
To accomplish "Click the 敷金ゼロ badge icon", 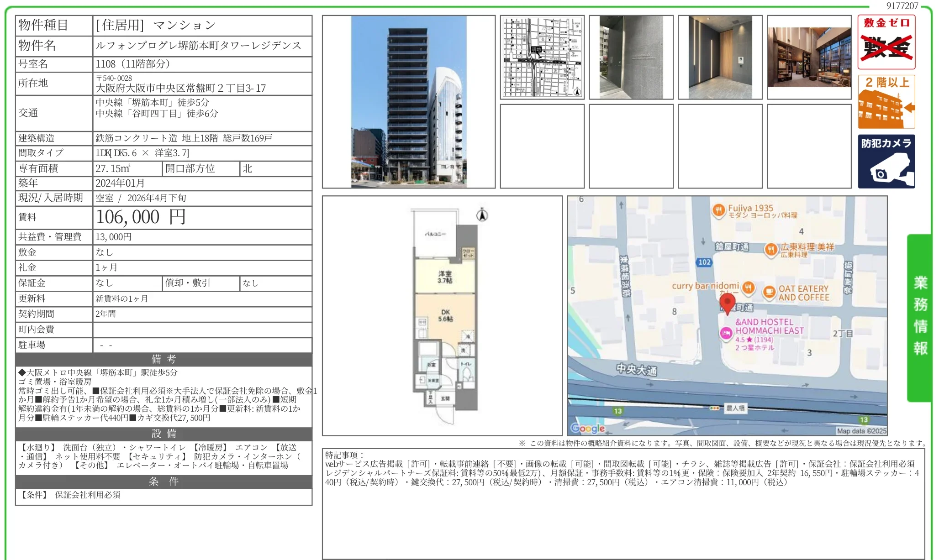I will click(x=886, y=42).
